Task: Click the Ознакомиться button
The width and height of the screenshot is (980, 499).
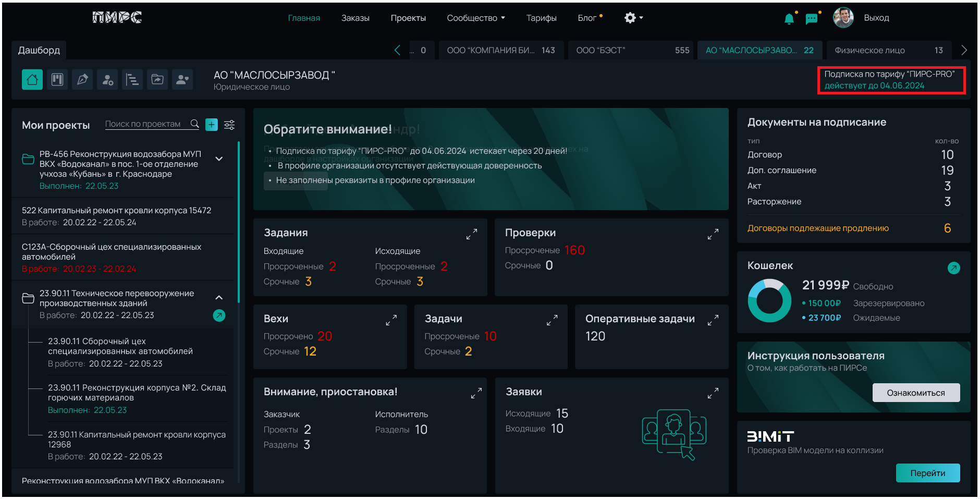Action: pyautogui.click(x=915, y=393)
